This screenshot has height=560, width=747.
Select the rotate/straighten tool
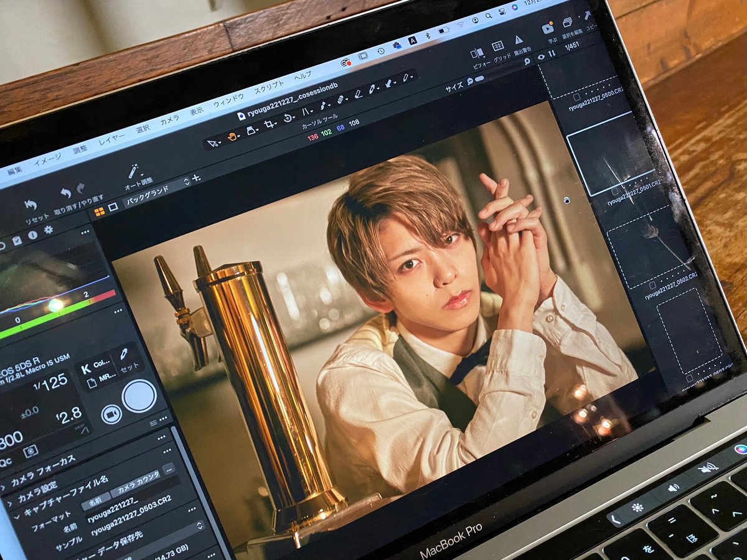pyautogui.click(x=289, y=118)
